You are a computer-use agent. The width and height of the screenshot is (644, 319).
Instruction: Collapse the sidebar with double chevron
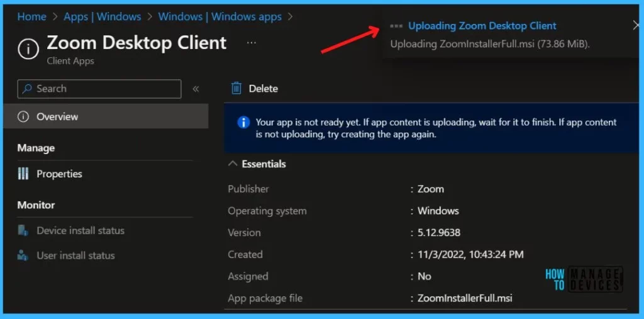196,89
